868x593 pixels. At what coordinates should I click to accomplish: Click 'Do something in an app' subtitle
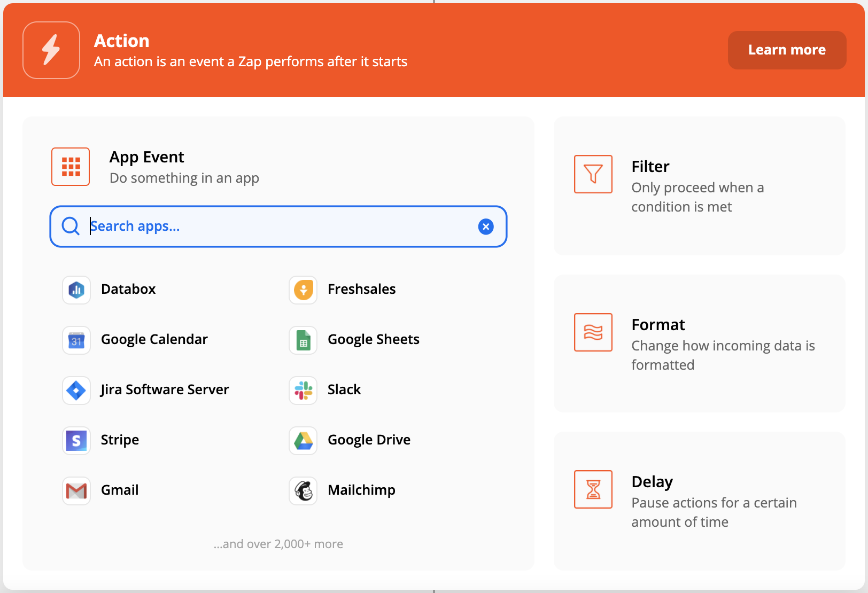click(184, 178)
